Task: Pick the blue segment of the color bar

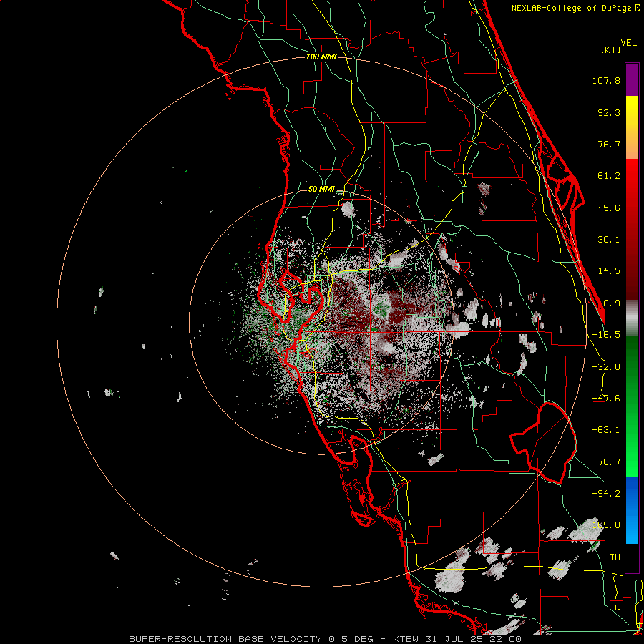Action: (632, 510)
